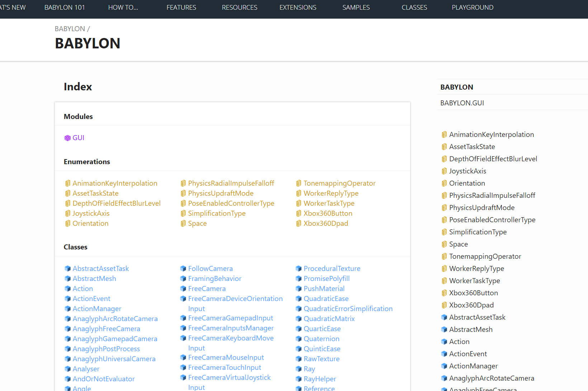588x391 pixels.
Task: Click the enum icon beside TonemappingOperator in Index
Action: click(x=299, y=183)
